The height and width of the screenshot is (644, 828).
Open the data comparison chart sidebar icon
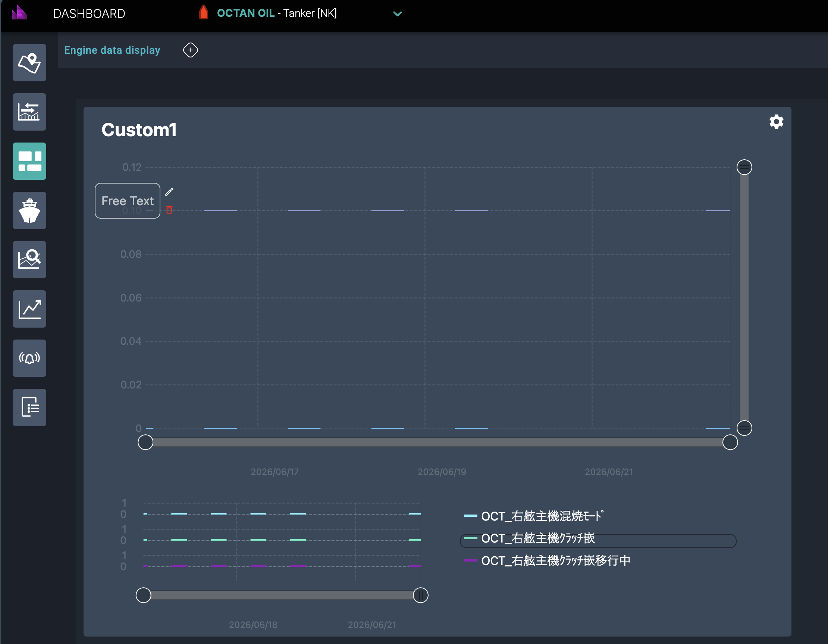pyautogui.click(x=29, y=112)
